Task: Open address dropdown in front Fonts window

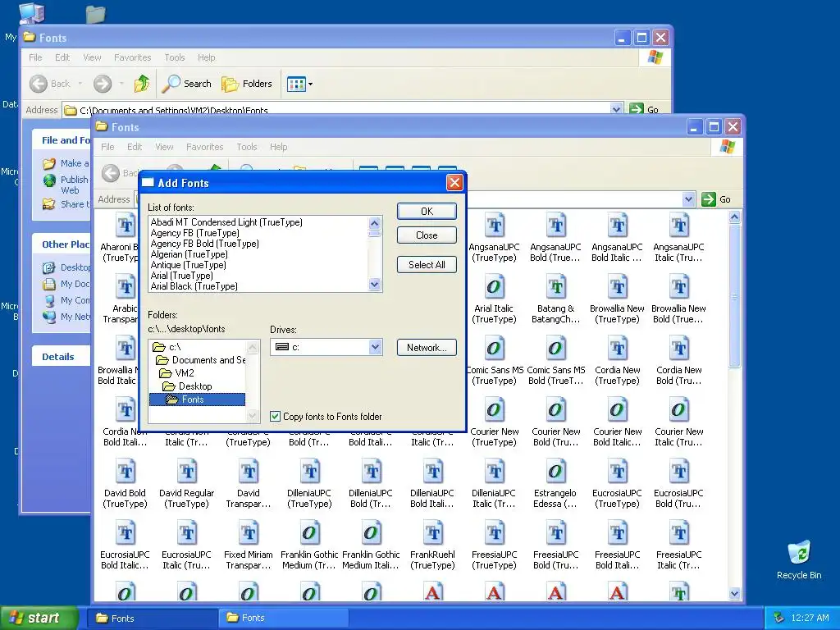Action: (688, 199)
